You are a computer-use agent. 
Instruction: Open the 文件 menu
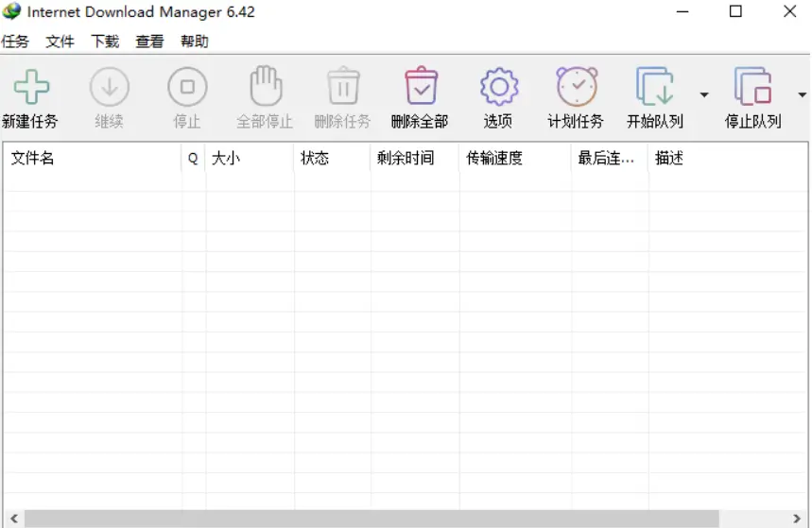pyautogui.click(x=60, y=42)
